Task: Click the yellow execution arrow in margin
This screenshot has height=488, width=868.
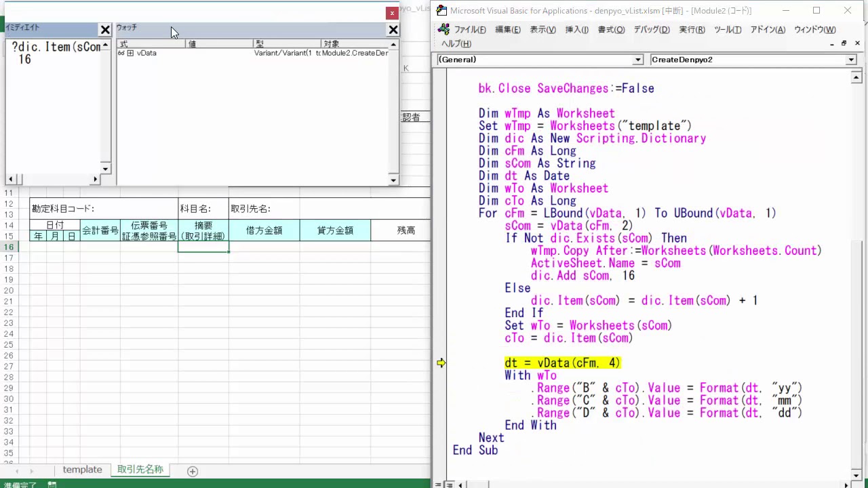Action: 441,363
